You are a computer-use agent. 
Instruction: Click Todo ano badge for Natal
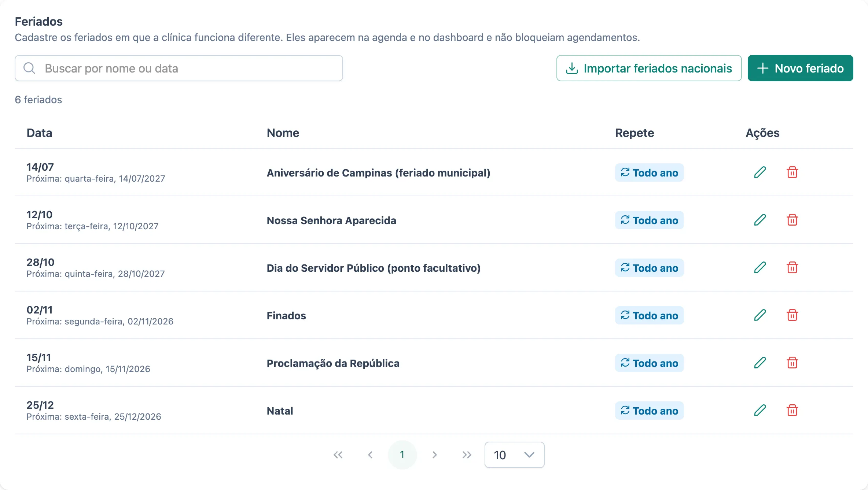(x=649, y=411)
